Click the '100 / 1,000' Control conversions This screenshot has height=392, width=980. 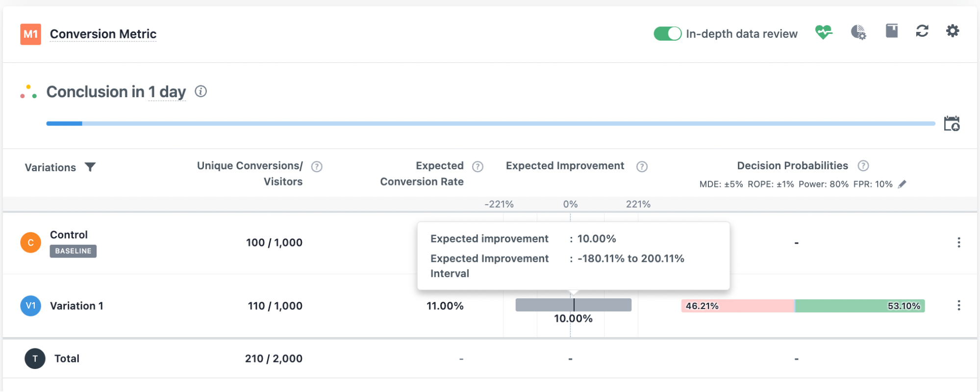tap(274, 242)
